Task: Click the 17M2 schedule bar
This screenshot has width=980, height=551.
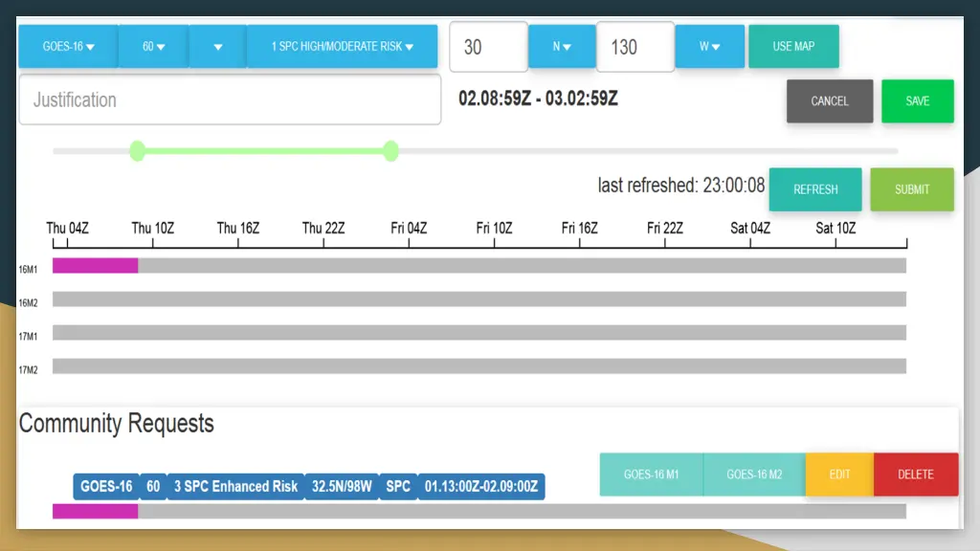Action: [479, 366]
